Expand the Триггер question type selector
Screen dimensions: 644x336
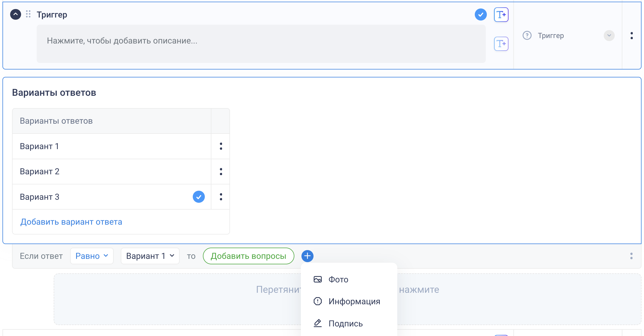tap(609, 36)
